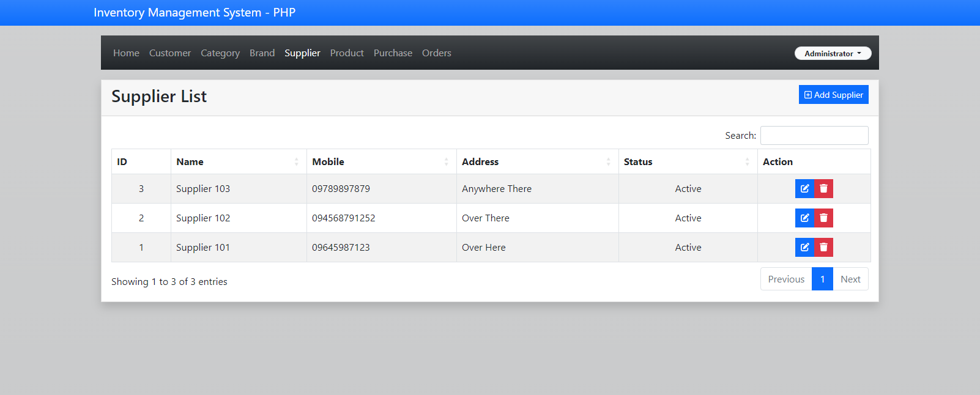Sort table by Mobile column arrows
This screenshot has height=395, width=980.
(x=446, y=161)
